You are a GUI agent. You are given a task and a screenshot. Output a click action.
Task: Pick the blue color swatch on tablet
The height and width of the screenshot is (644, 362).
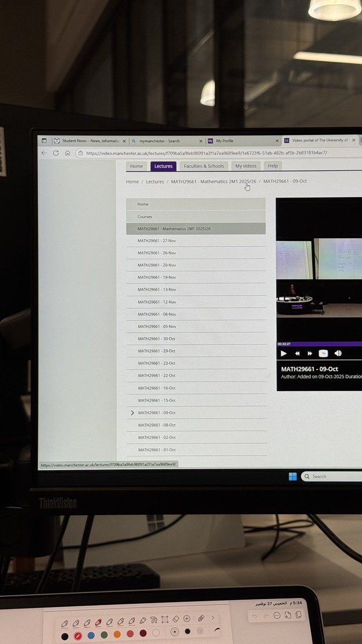click(91, 636)
